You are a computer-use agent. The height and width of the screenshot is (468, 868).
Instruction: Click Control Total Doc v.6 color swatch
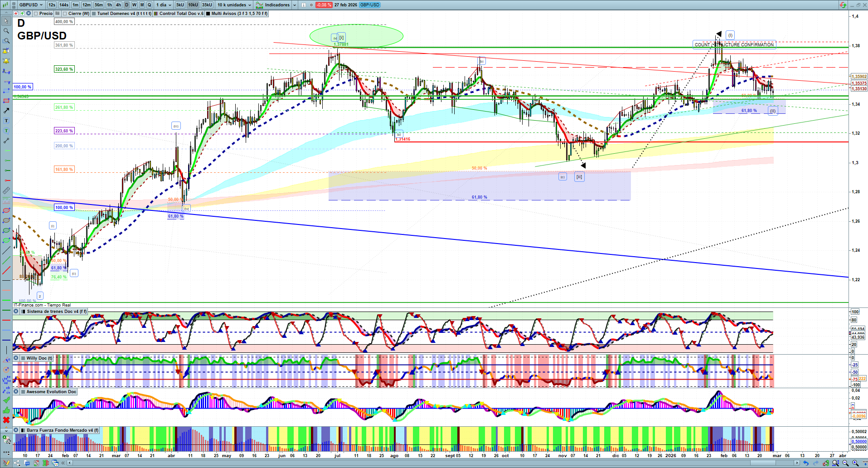tap(156, 14)
